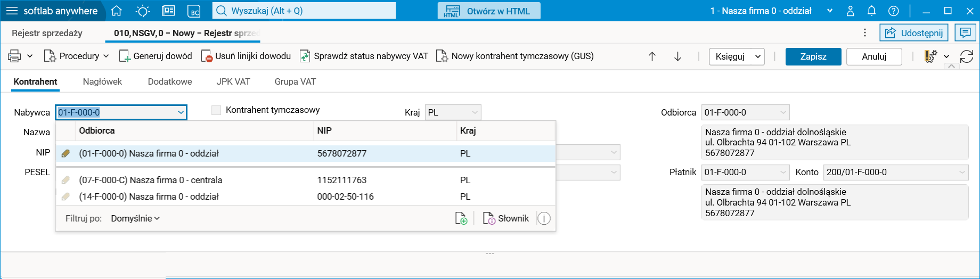The image size is (980, 279).
Task: Open the JPK VAT tab
Action: tap(233, 81)
